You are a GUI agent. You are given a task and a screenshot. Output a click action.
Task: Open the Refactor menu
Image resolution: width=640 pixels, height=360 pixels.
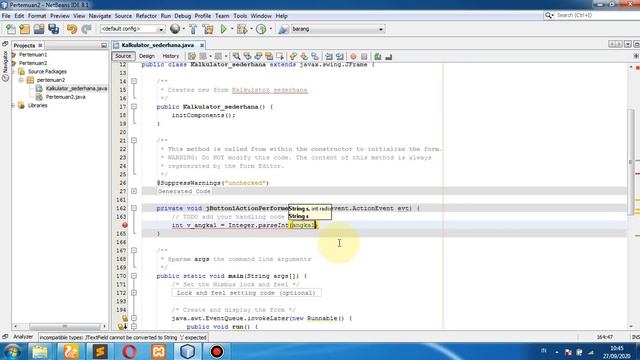pyautogui.click(x=146, y=16)
